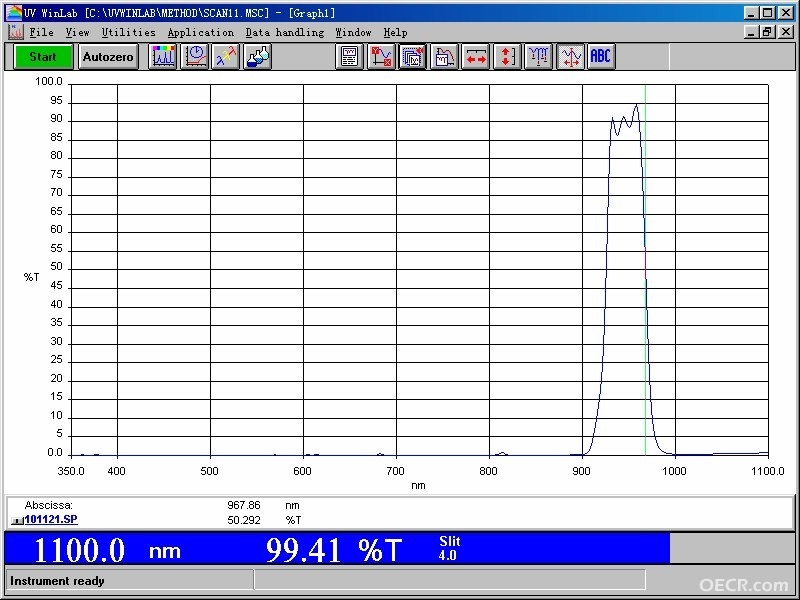Open the Wavelength Program lambda icon
This screenshot has height=600, width=800.
point(226,57)
